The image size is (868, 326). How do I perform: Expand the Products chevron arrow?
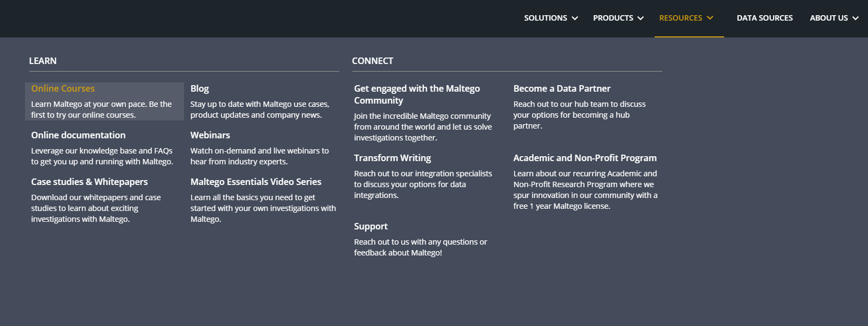[641, 18]
